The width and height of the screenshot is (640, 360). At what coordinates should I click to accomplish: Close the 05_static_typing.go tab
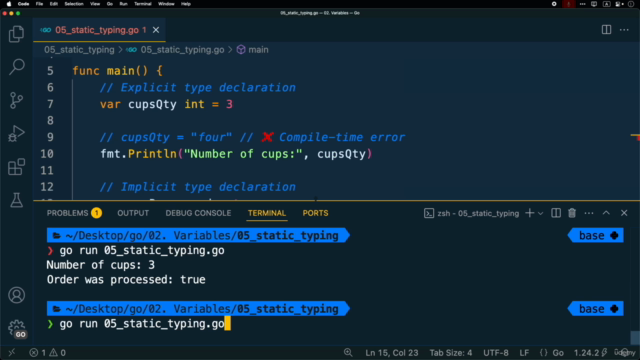pyautogui.click(x=156, y=30)
